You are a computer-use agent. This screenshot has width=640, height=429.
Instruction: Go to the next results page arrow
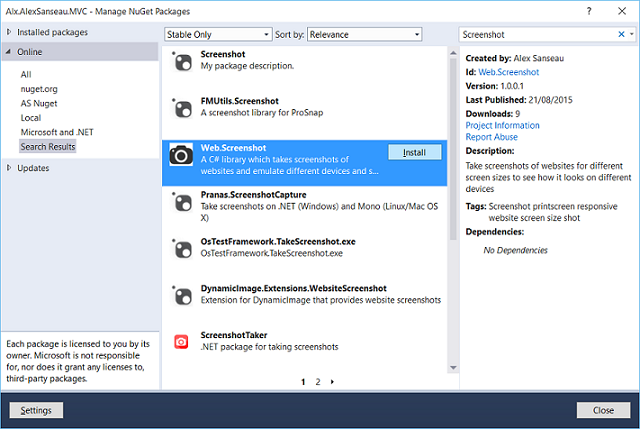tap(332, 382)
